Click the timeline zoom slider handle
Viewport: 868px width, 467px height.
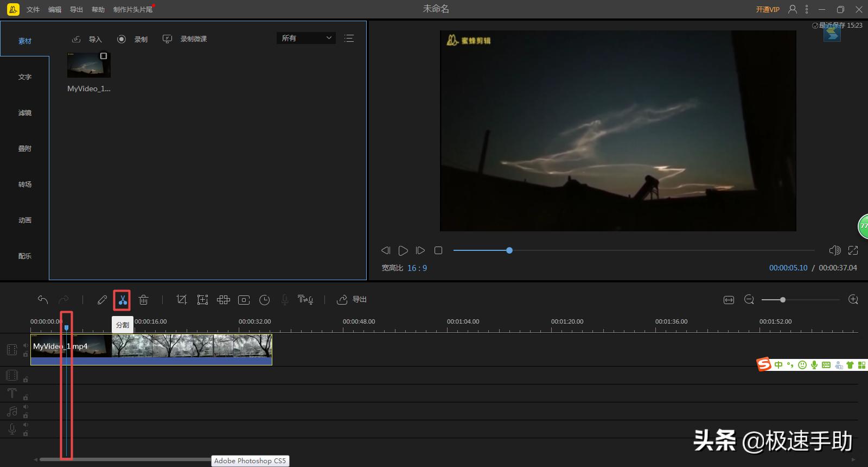coord(782,300)
